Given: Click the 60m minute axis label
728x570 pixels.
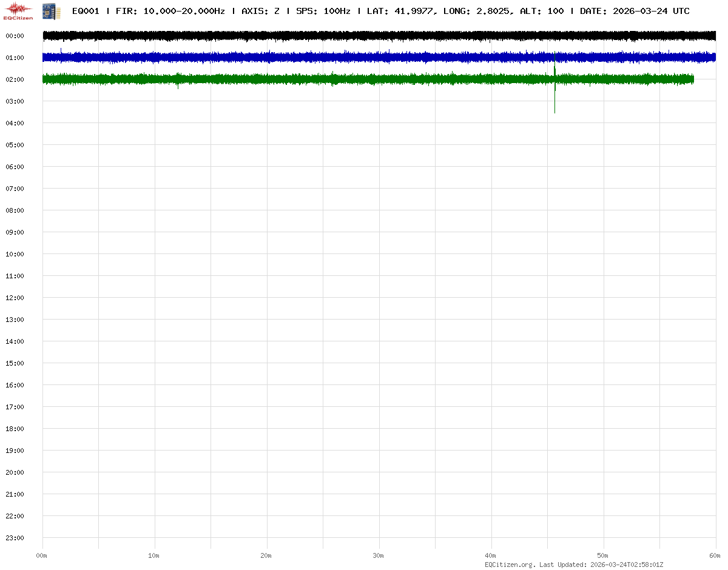Looking at the screenshot, I should coord(715,555).
